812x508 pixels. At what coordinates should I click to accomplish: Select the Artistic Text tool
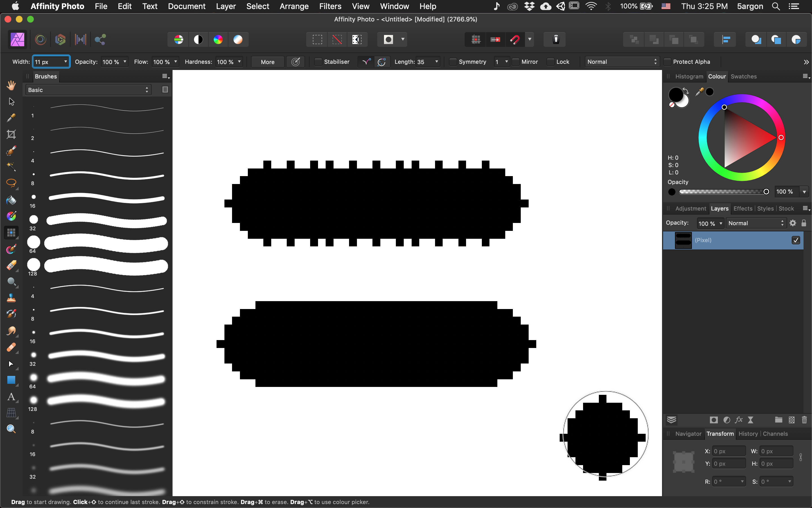click(11, 397)
